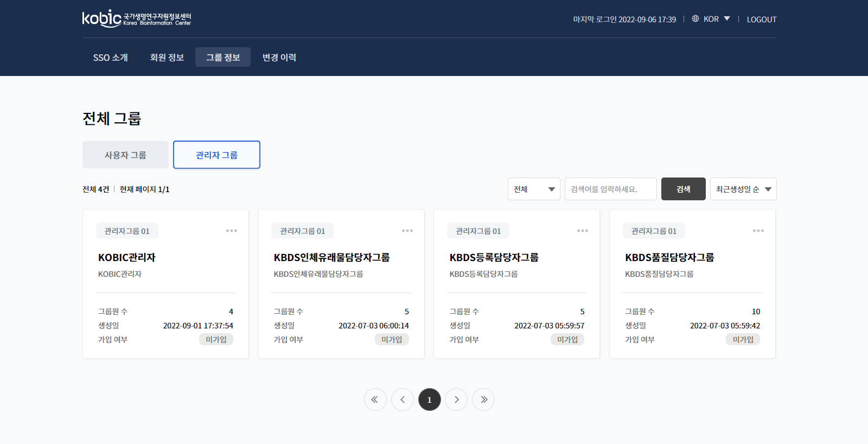Open more options on KBDS품질담당자그룹 card
Viewport: 868px width, 444px height.
pos(758,231)
